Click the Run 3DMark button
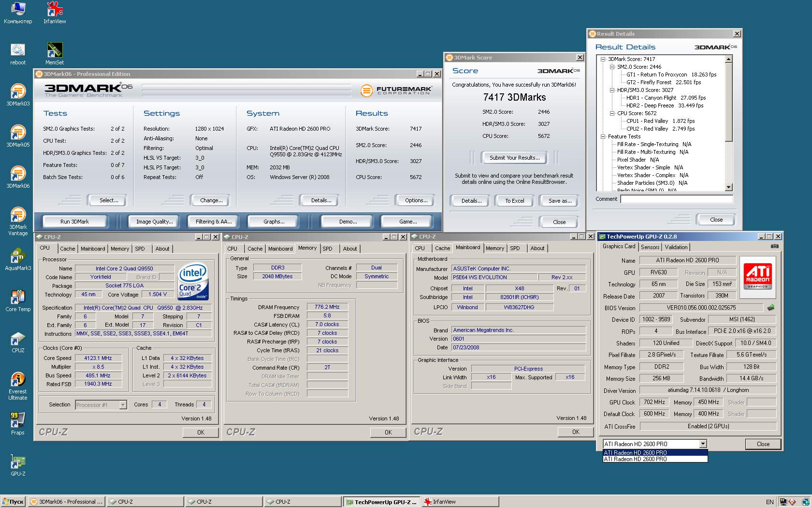 tap(75, 222)
